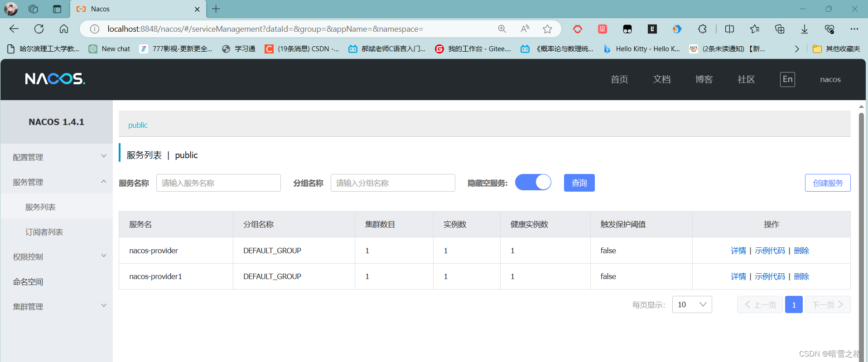Open the Workspaces icon

(x=33, y=9)
